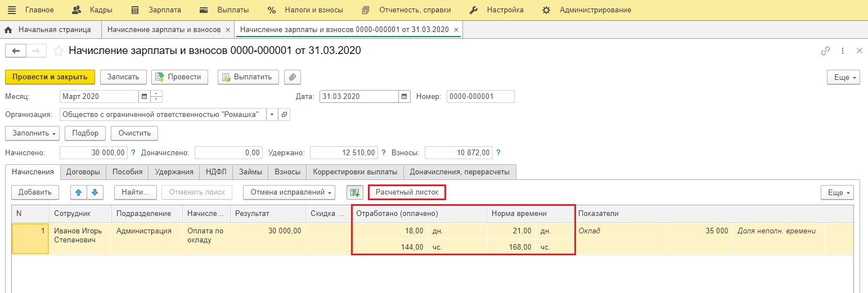
Task: Click the back navigation arrow
Action: click(15, 51)
